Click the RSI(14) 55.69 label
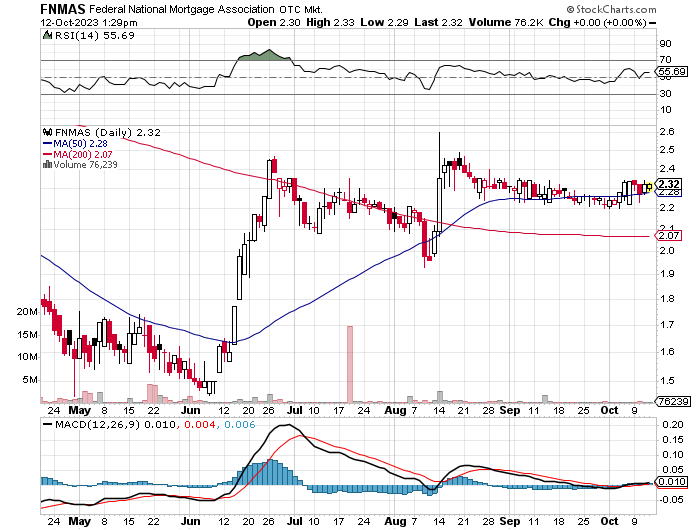The image size is (700, 530). tap(95, 35)
